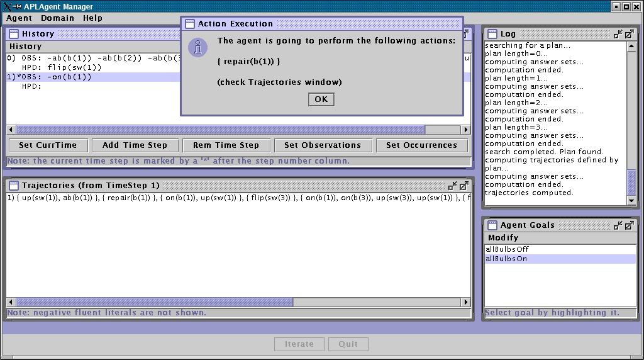The width and height of the screenshot is (644, 360).
Task: Maximize the Agent Goals panel
Action: click(629, 225)
